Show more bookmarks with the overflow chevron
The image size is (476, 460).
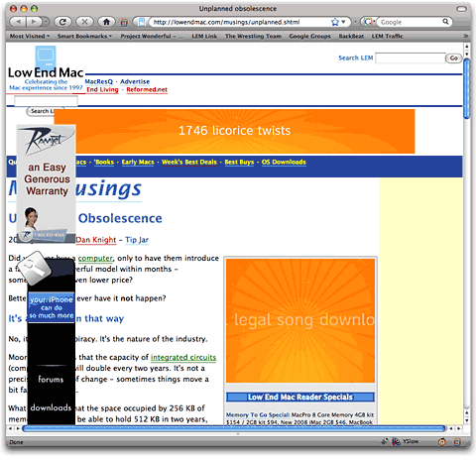tap(465, 36)
